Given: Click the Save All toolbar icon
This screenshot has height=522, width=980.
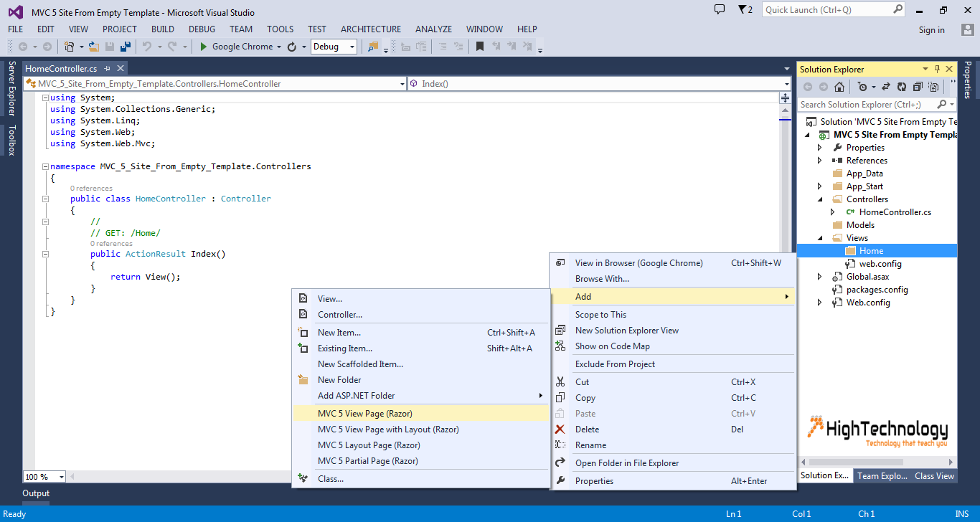Looking at the screenshot, I should [x=126, y=47].
